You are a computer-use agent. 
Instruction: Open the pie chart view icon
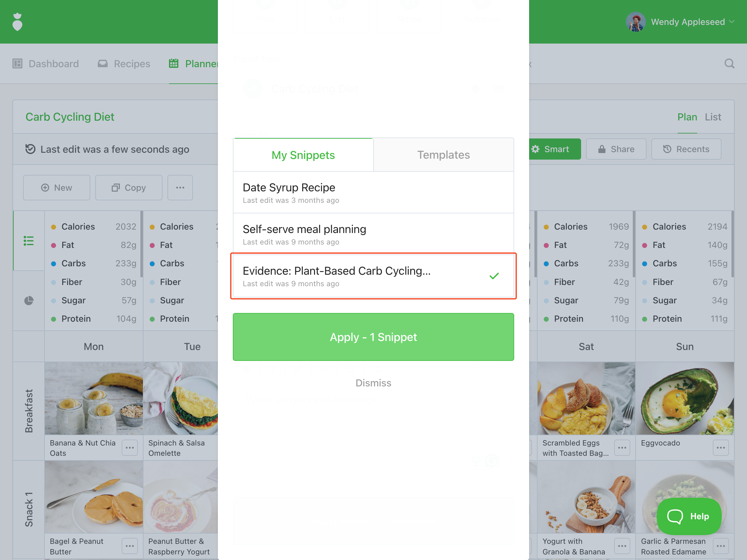click(x=29, y=301)
